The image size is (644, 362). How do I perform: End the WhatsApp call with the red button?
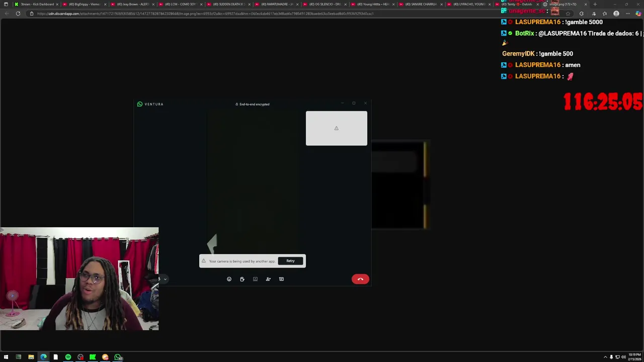pyautogui.click(x=360, y=279)
